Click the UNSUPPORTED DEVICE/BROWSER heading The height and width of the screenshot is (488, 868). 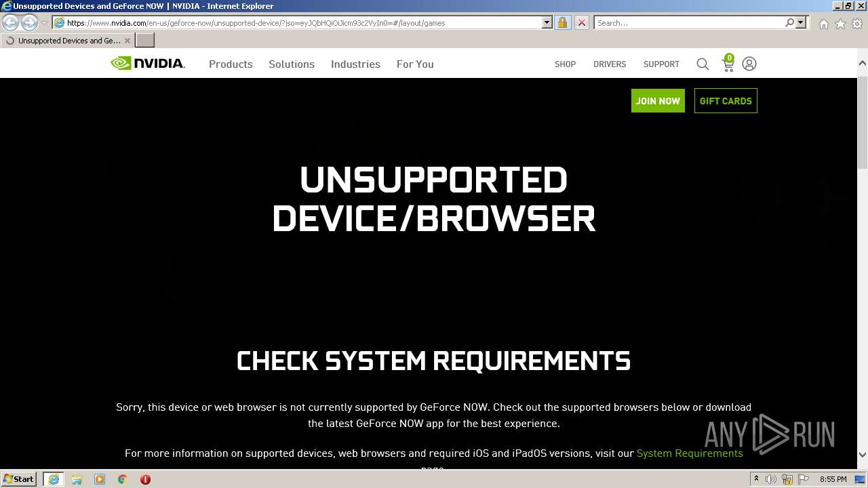point(434,199)
